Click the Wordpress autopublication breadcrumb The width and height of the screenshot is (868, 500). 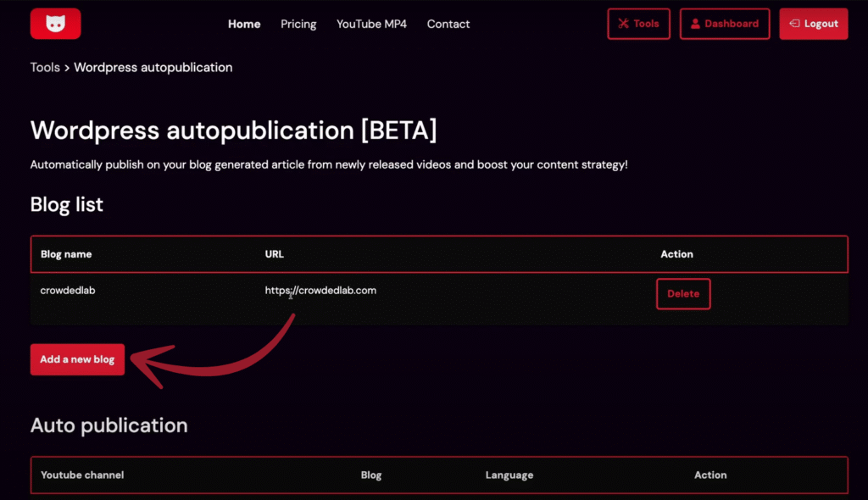(153, 67)
